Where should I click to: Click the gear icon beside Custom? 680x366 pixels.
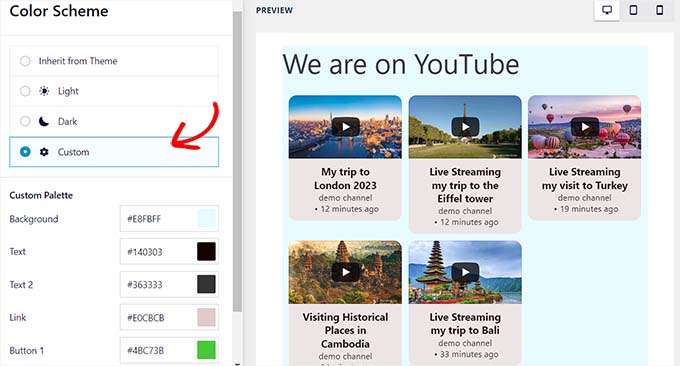click(x=44, y=152)
